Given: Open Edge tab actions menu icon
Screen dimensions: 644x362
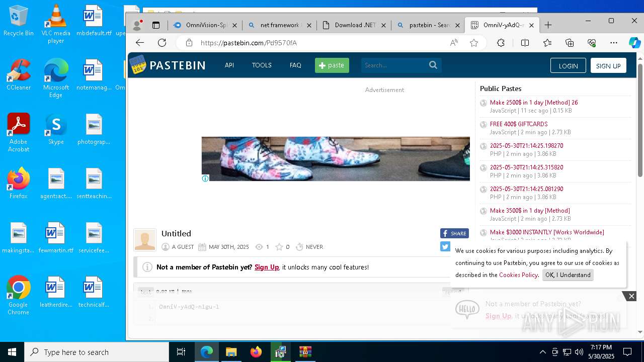Looking at the screenshot, I should [x=156, y=25].
